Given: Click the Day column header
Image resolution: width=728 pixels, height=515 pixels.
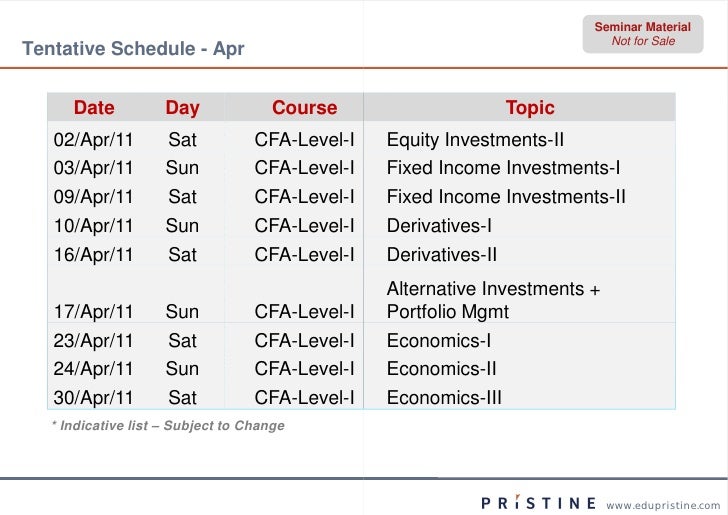Looking at the screenshot, I should click(x=182, y=108).
